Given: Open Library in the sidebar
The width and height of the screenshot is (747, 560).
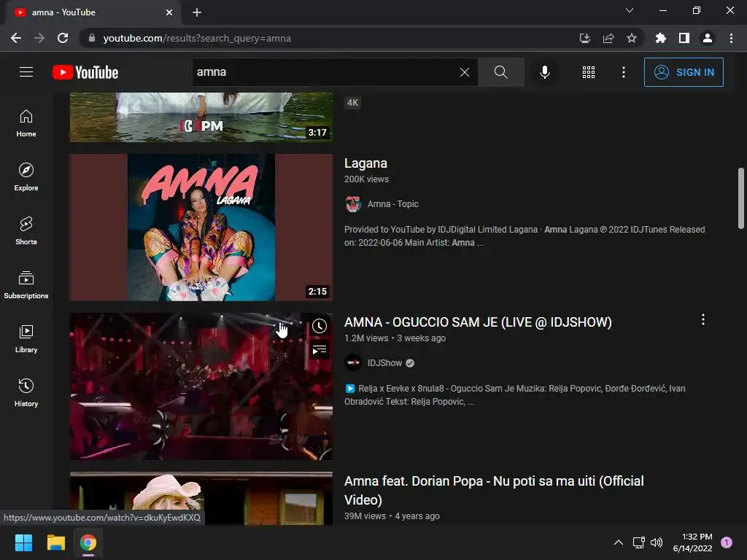Looking at the screenshot, I should tap(26, 338).
